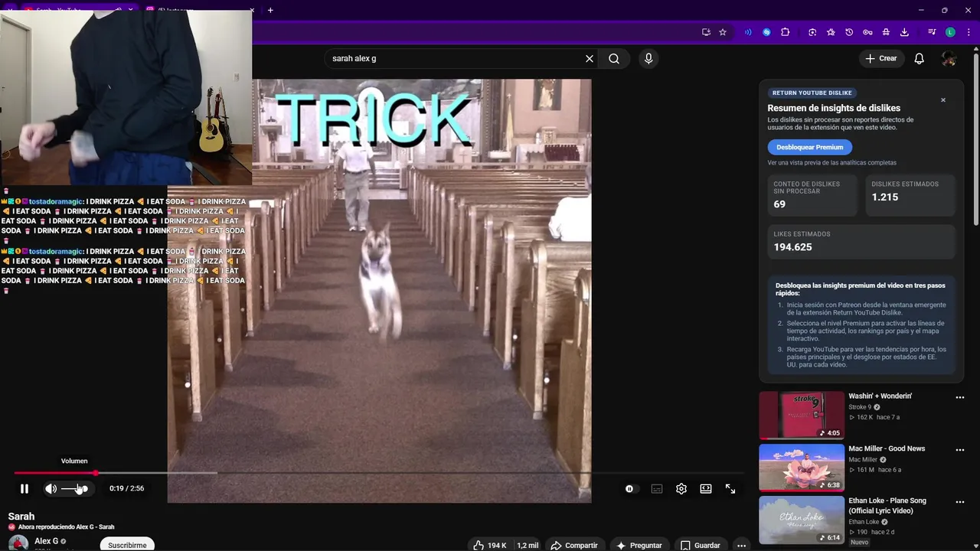Image resolution: width=980 pixels, height=551 pixels.
Task: Bookmark this page with the star icon
Action: pos(723,32)
